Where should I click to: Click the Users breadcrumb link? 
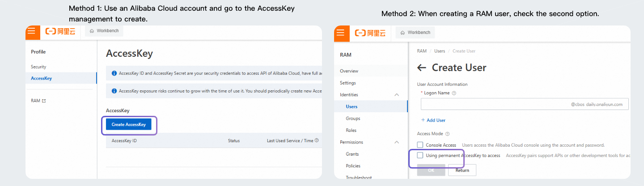(x=440, y=51)
